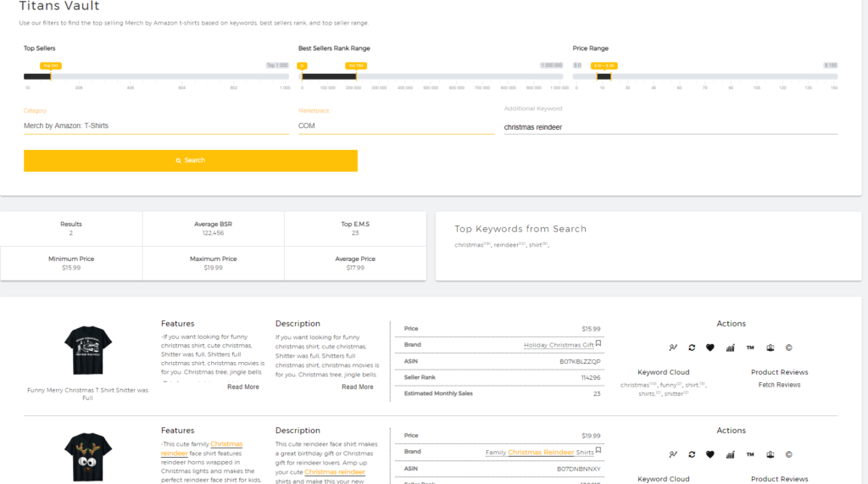This screenshot has width=868, height=484.
Task: Open bar chart icon for reindeer shirt
Action: click(x=730, y=454)
